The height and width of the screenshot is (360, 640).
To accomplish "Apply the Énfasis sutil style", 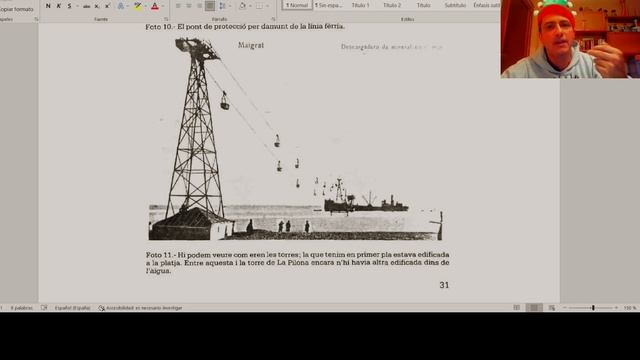I will [486, 5].
